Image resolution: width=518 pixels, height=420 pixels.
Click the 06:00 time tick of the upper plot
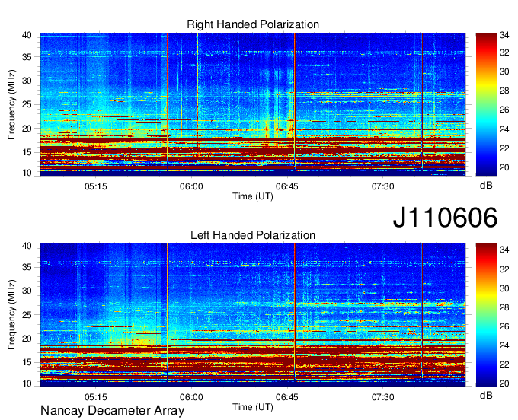tap(191, 186)
